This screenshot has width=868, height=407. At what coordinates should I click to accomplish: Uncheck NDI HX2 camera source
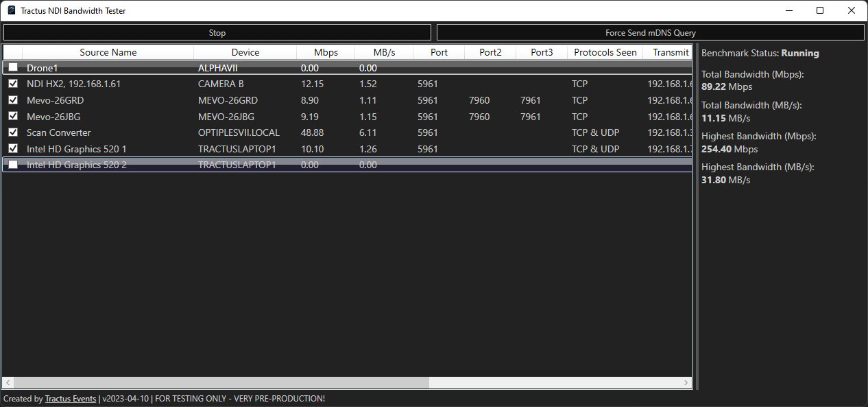(x=13, y=83)
